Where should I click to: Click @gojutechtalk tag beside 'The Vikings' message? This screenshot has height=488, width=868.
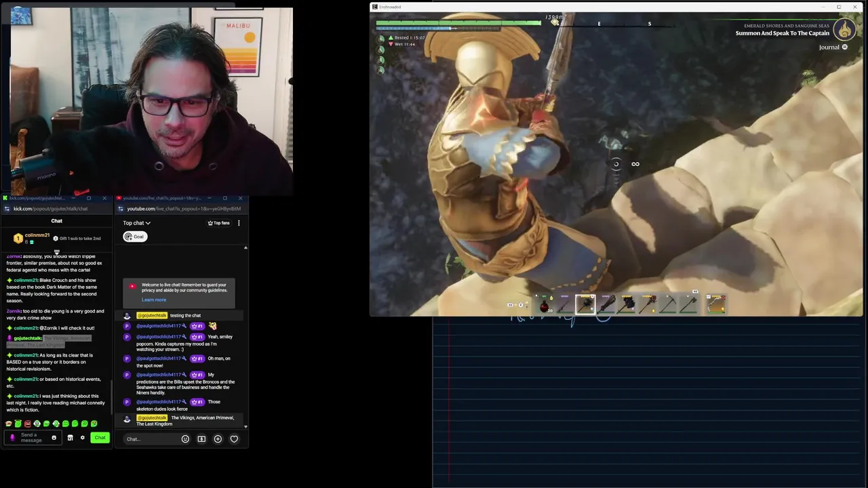(x=152, y=418)
